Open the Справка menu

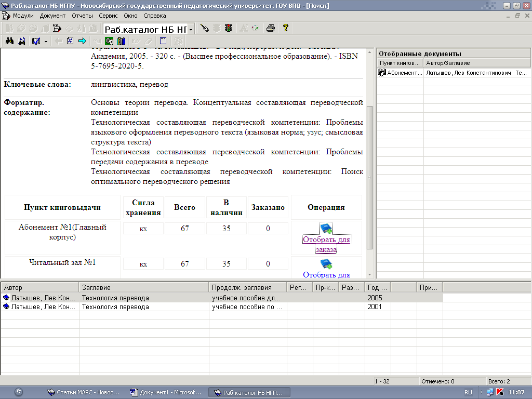coord(155,16)
